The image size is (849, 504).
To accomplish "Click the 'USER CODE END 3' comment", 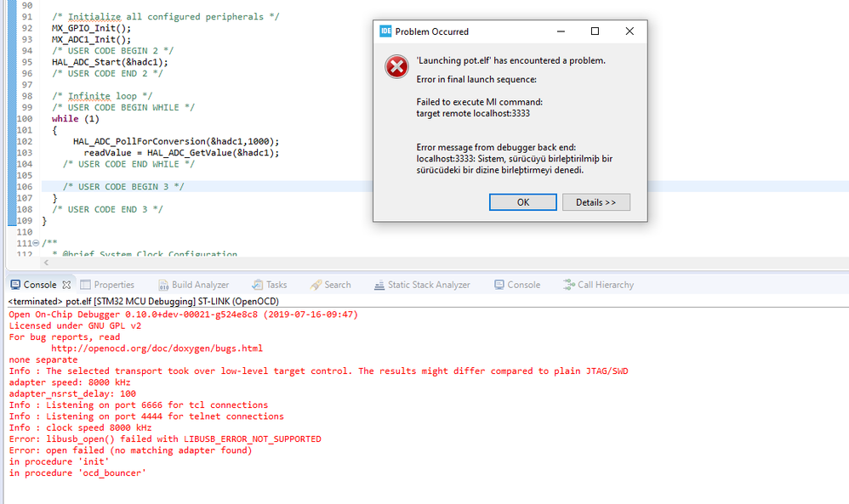I will point(107,209).
